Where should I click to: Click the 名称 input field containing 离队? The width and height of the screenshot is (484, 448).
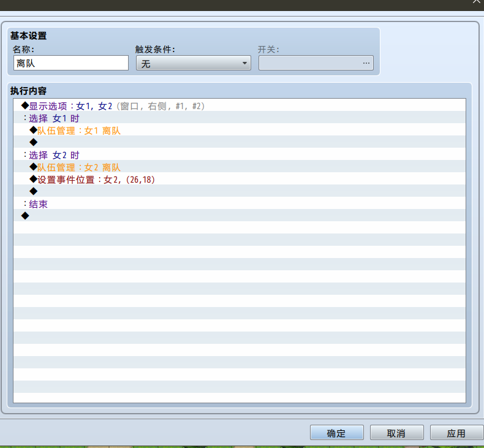coord(71,63)
